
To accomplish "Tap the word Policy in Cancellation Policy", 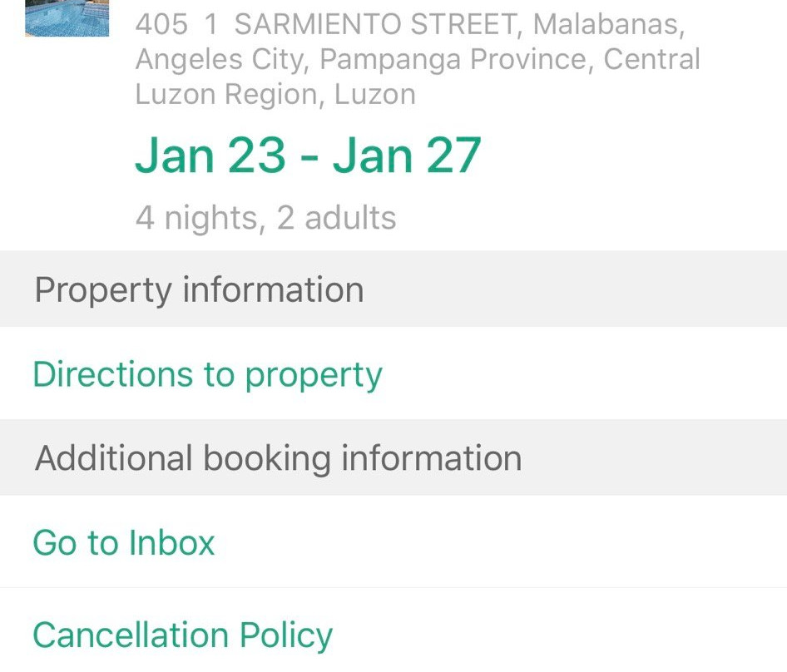I will pos(286,635).
